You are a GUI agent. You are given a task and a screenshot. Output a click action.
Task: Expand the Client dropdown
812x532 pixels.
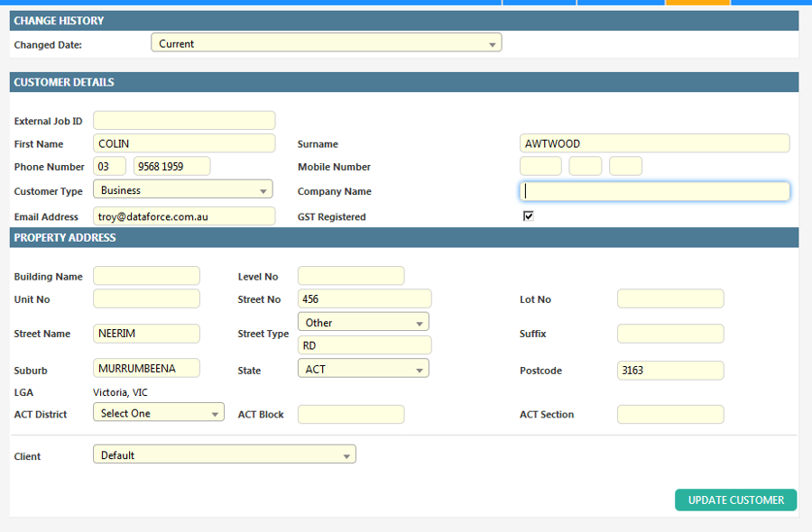pos(224,455)
